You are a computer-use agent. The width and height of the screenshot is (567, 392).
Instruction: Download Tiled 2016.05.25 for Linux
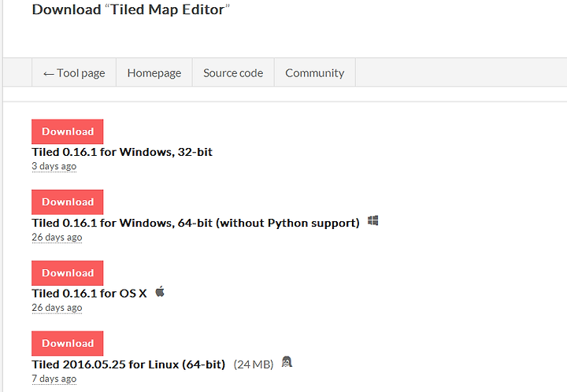tap(67, 343)
